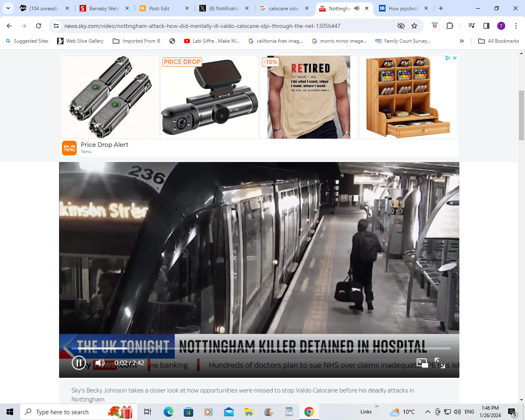Screen dimensions: 525x420
Task: Open Windows Start menu
Action: click(x=10, y=412)
